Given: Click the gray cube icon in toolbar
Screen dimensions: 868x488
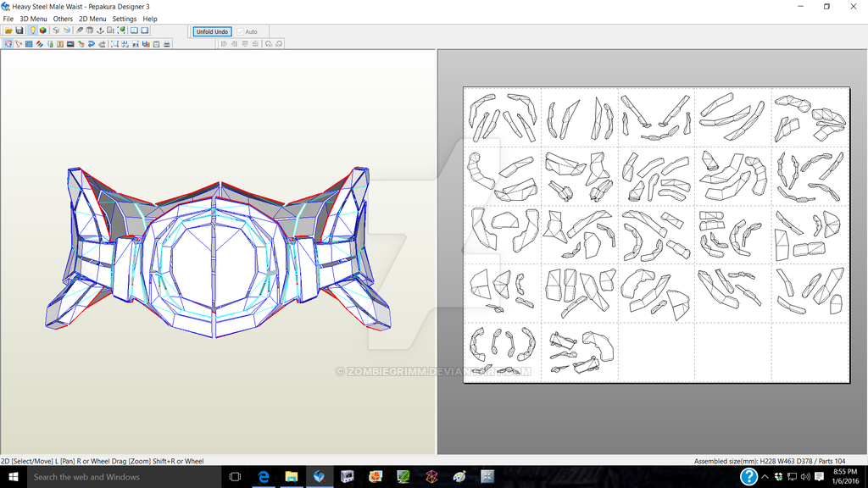Looking at the screenshot, I should (56, 30).
